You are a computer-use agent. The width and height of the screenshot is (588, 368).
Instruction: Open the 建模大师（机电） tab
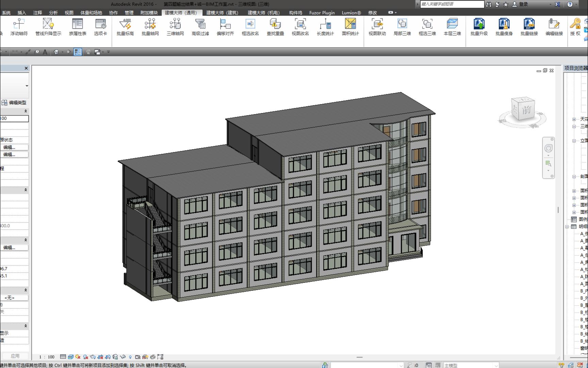pos(264,13)
